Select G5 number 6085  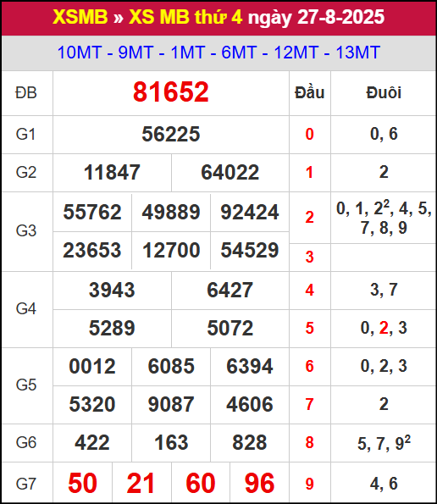pyautogui.click(x=171, y=366)
